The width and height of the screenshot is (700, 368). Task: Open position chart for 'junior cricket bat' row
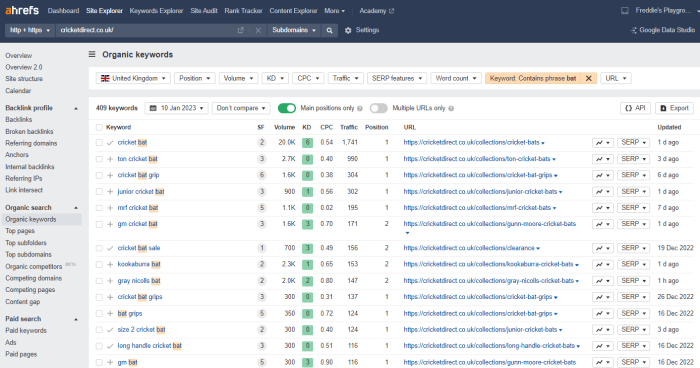click(x=603, y=192)
